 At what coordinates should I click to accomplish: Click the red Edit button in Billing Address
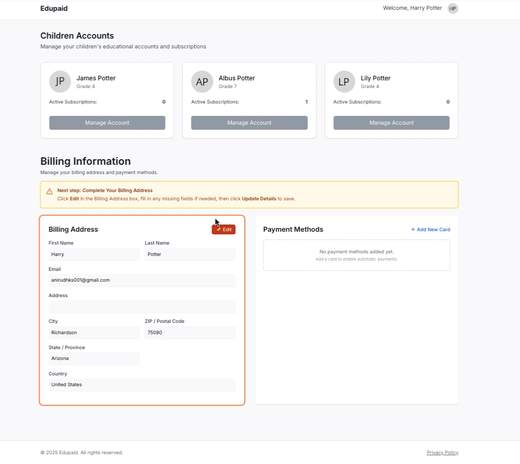223,229
